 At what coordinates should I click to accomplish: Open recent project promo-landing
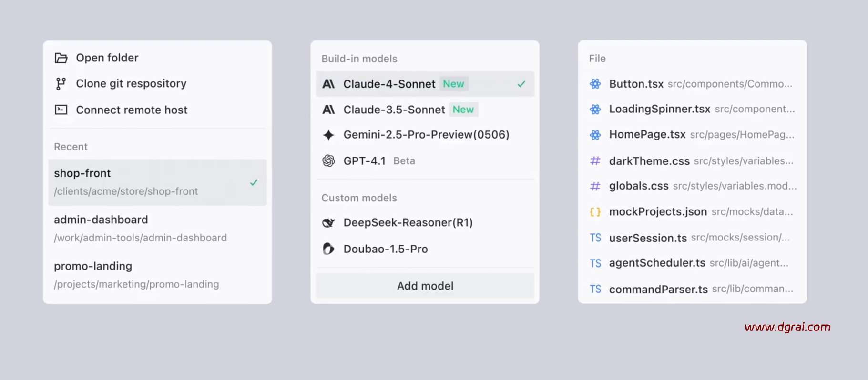coord(136,275)
